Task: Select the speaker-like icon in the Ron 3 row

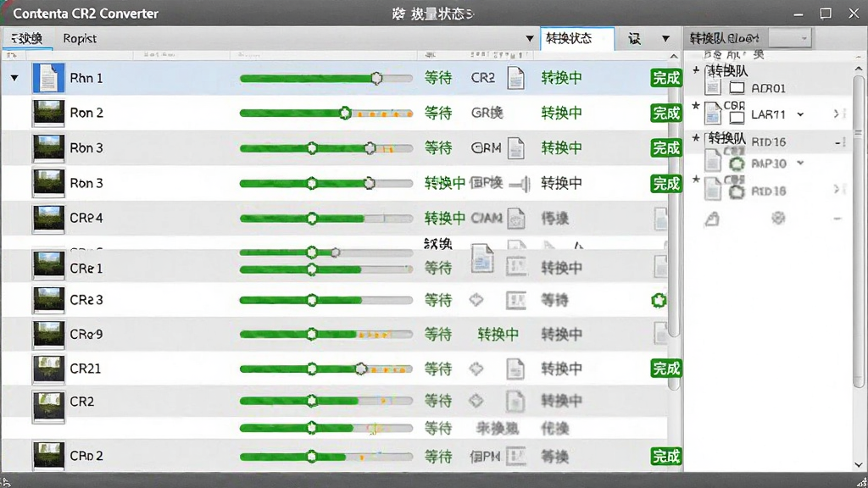Action: 520,184
